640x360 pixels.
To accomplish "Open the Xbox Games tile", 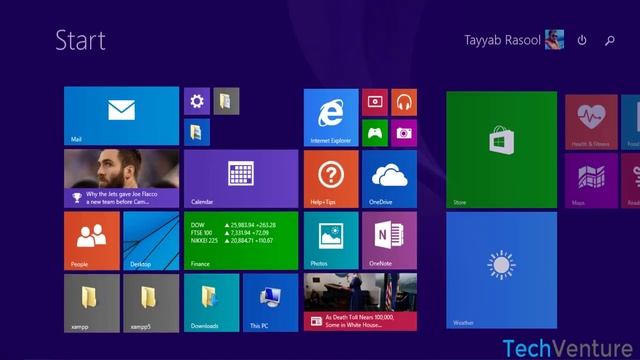I will 375,133.
